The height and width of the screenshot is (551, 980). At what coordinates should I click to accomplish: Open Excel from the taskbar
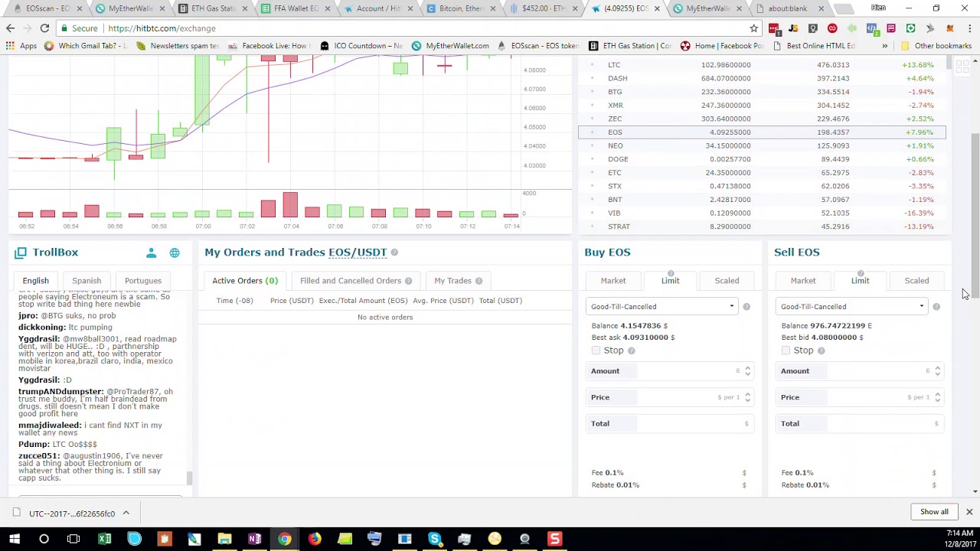[104, 539]
